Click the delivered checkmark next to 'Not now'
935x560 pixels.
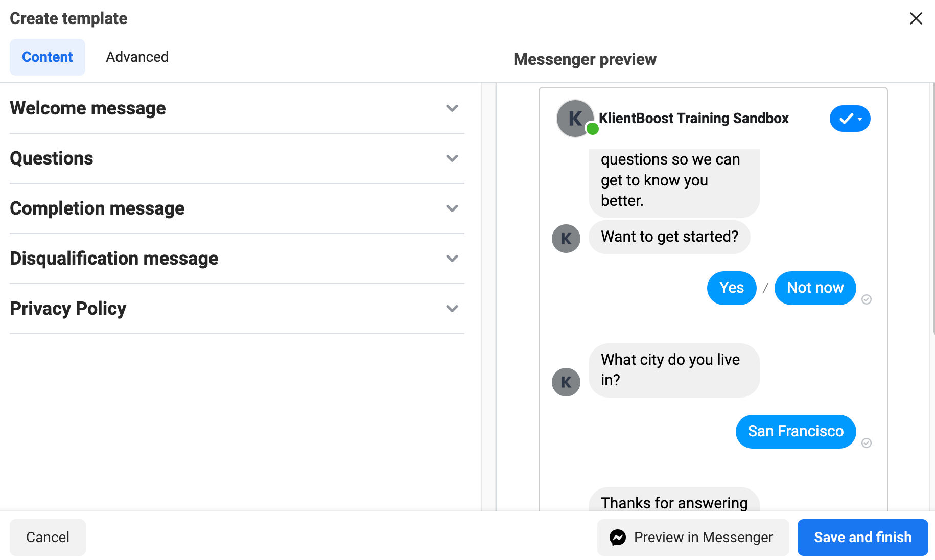click(867, 299)
